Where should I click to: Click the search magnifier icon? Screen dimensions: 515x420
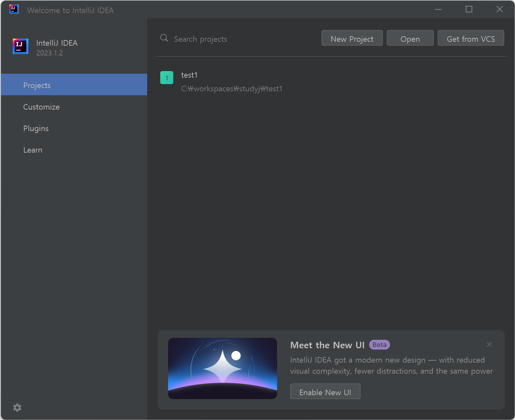(164, 38)
